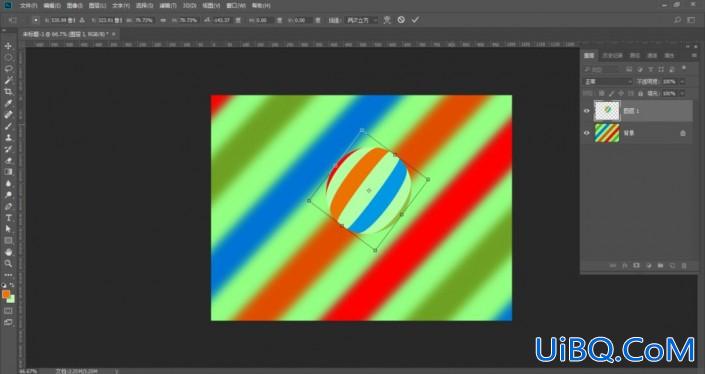Cancel the transform with the circle-slash icon

click(x=401, y=20)
